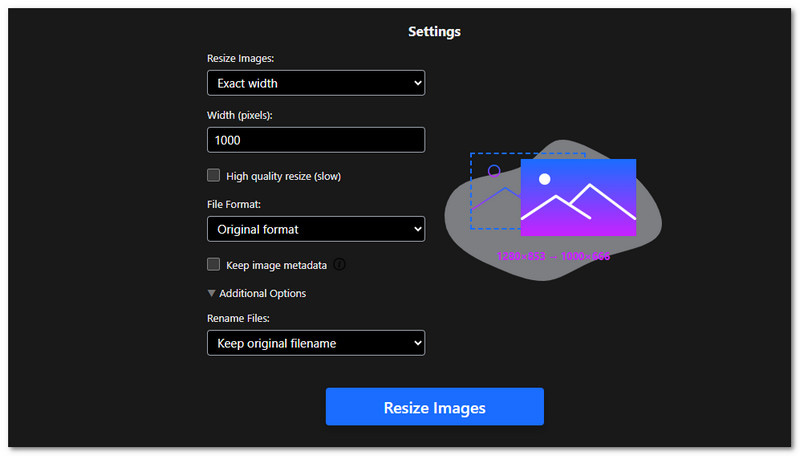Open the File Format dropdown
The height and width of the screenshot is (456, 800).
pos(315,230)
